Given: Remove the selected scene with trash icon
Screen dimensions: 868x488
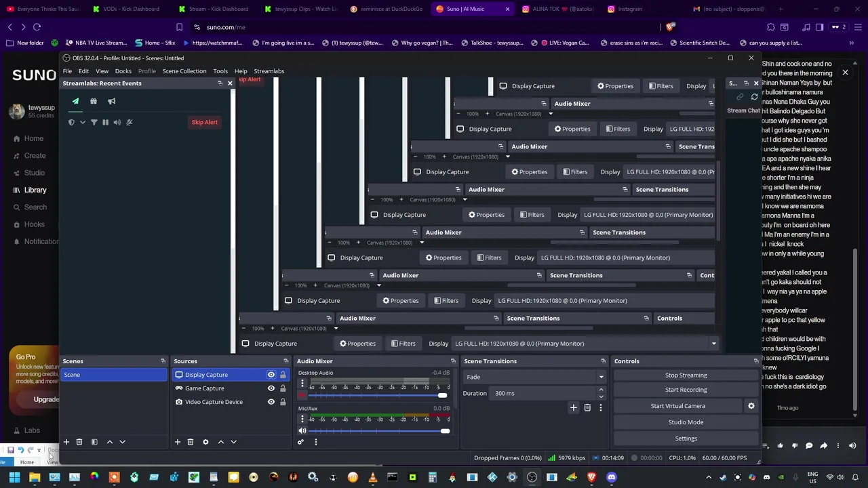Looking at the screenshot, I should click(x=79, y=442).
